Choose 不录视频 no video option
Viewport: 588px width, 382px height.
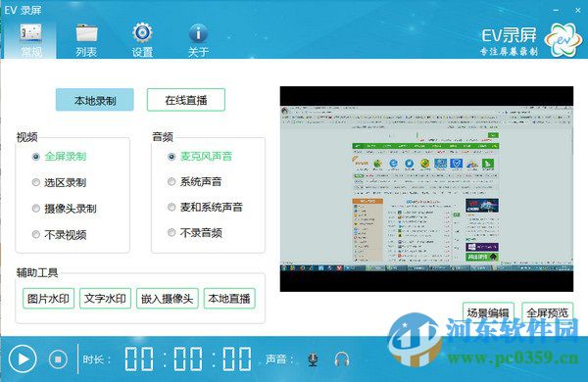pyautogui.click(x=59, y=235)
